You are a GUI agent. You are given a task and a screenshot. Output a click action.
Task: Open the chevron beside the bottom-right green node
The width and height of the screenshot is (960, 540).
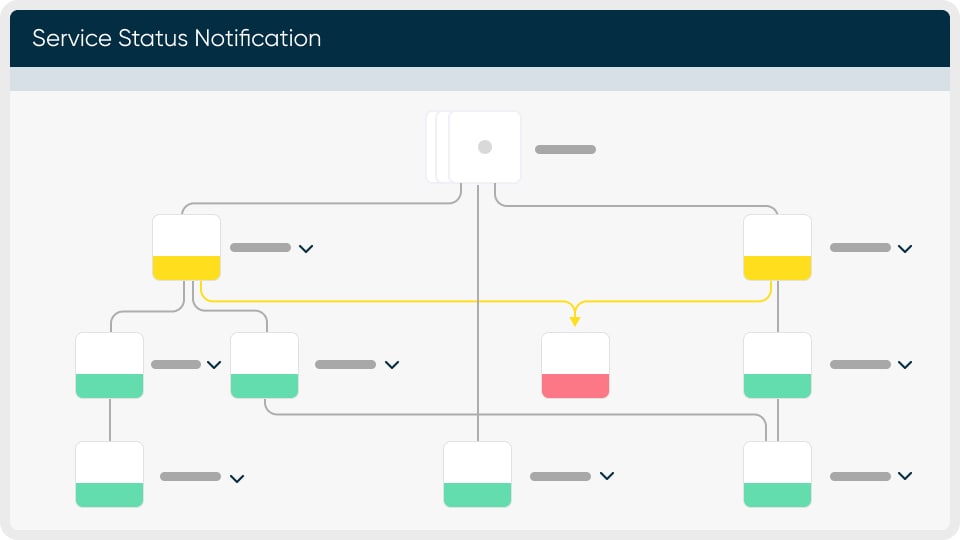coord(905,477)
